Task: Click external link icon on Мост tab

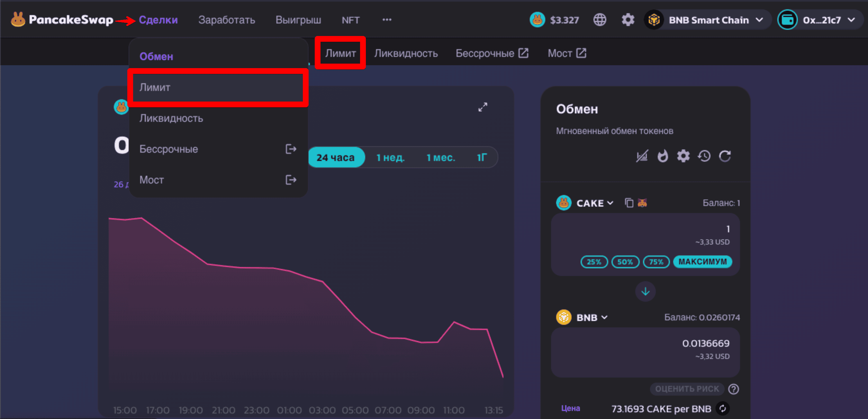Action: 581,53
